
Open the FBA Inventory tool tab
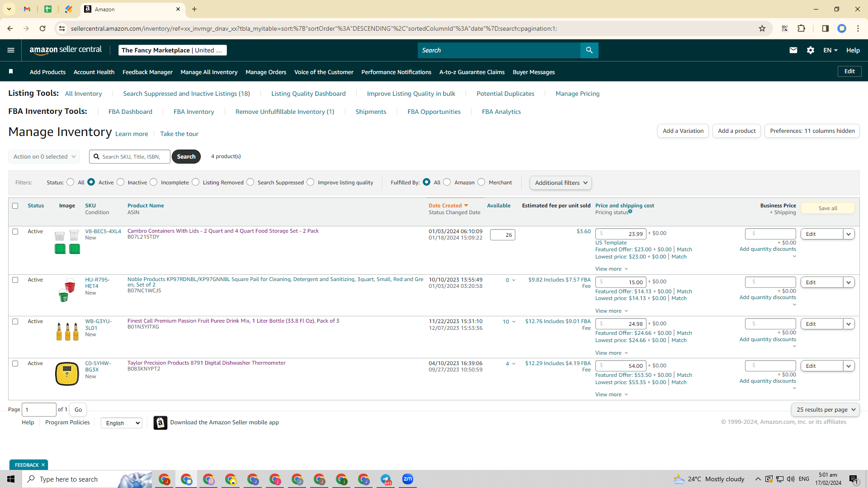(194, 112)
